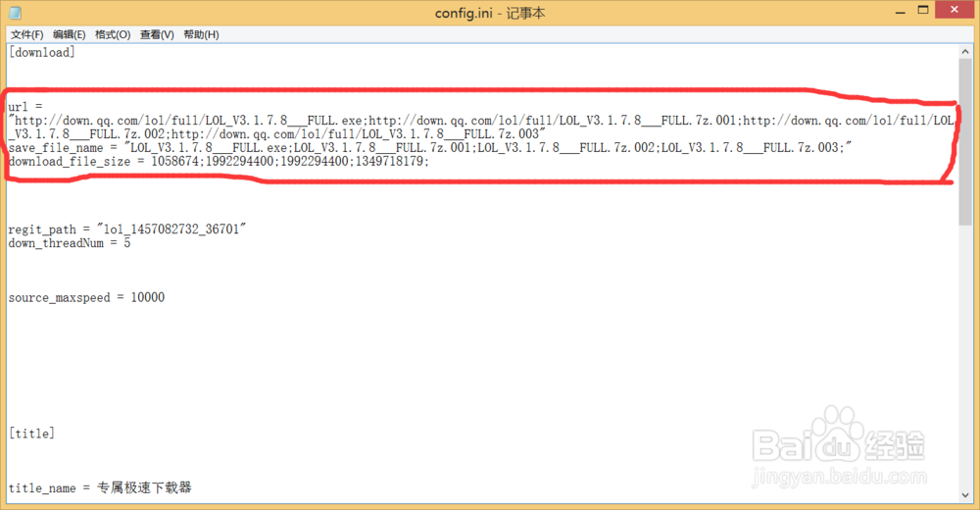Click the line starting with "http://down.qq.com
980x510 pixels.
pos(481,121)
